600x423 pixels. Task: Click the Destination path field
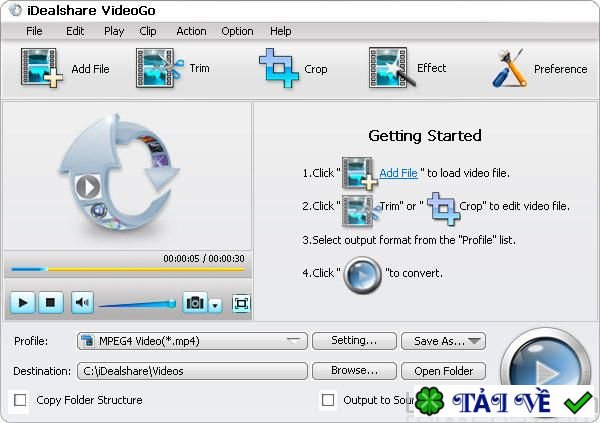click(192, 371)
